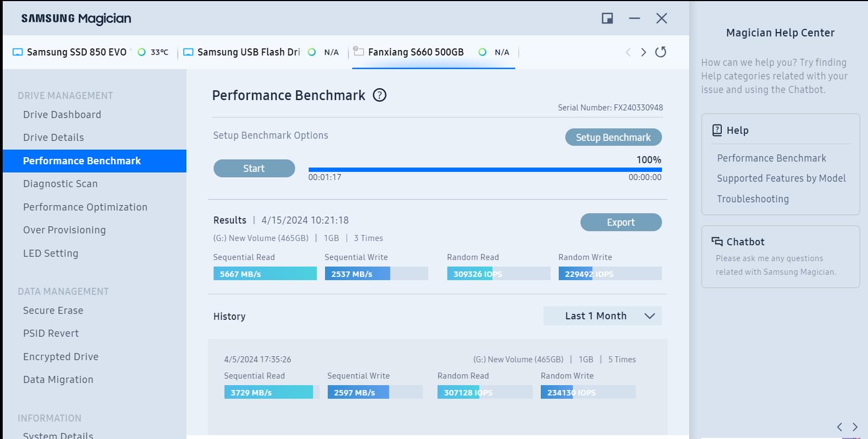
Task: Go to next Help Center page arrow
Action: [855, 427]
